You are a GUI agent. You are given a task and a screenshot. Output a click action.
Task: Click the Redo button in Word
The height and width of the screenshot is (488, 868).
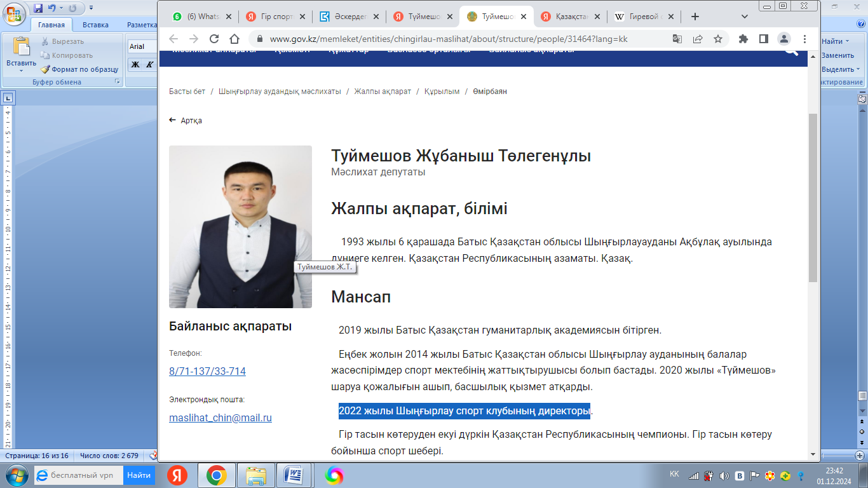click(x=72, y=8)
